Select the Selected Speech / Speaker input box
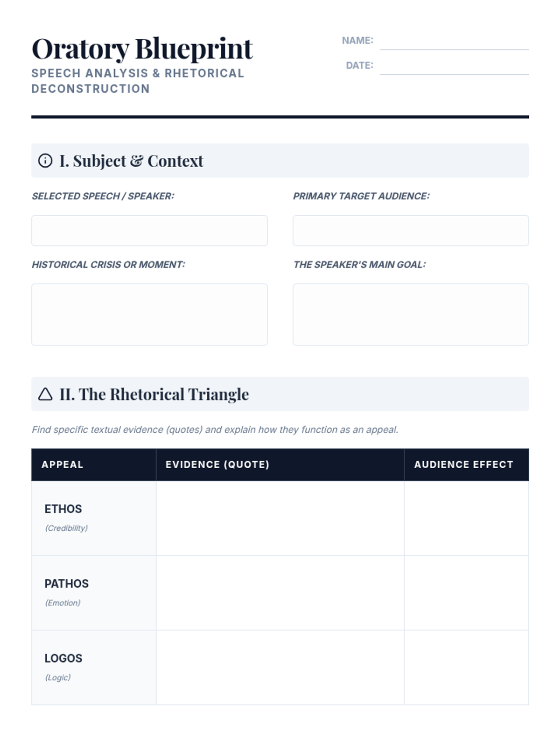 pyautogui.click(x=149, y=231)
